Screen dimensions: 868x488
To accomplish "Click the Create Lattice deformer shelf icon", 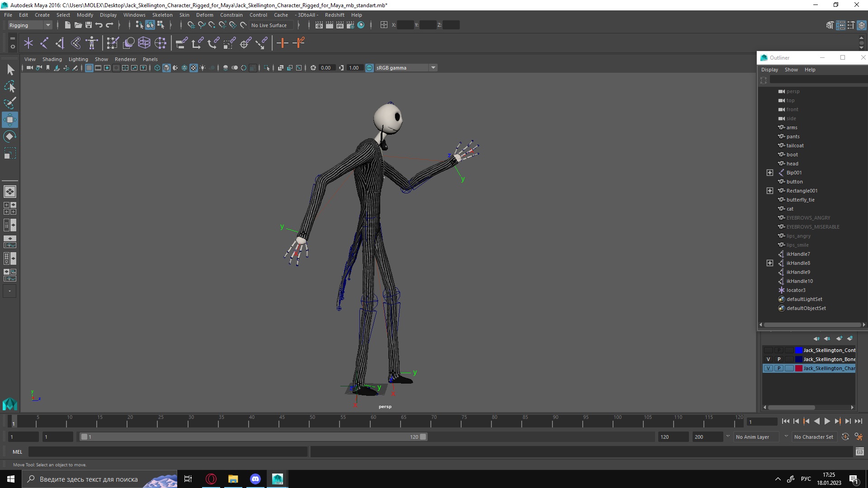I will (144, 43).
